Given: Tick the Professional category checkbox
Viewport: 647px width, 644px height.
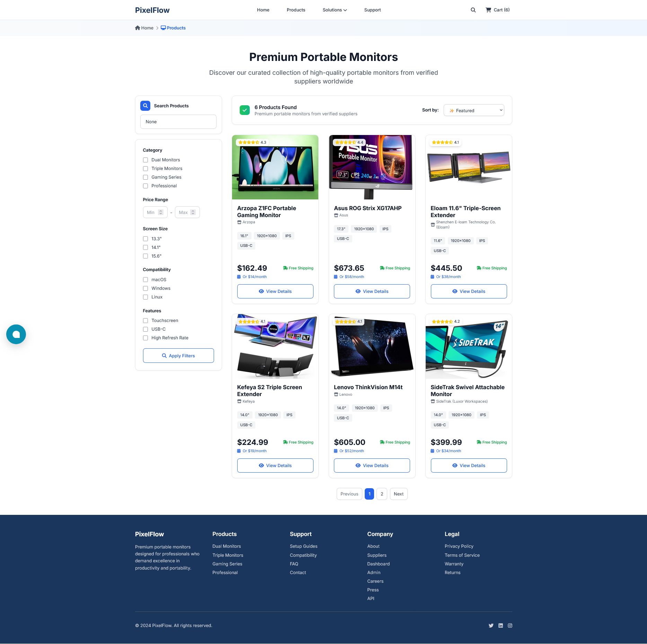Looking at the screenshot, I should (x=145, y=186).
